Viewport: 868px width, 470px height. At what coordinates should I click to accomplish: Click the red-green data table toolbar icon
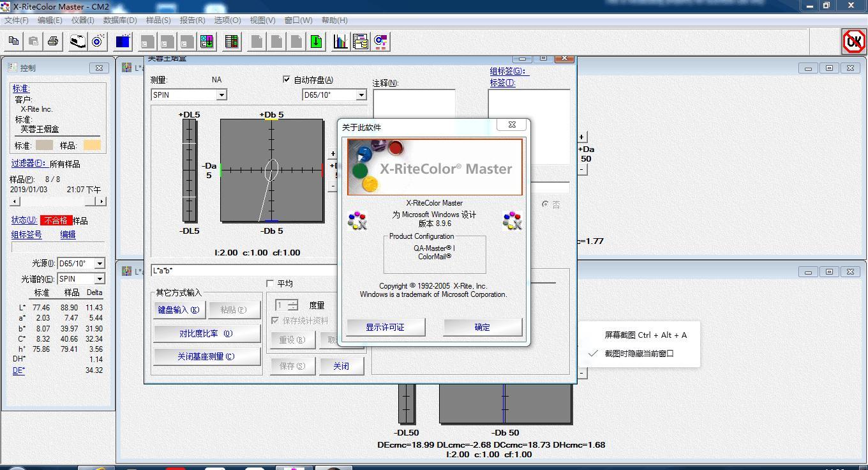231,42
